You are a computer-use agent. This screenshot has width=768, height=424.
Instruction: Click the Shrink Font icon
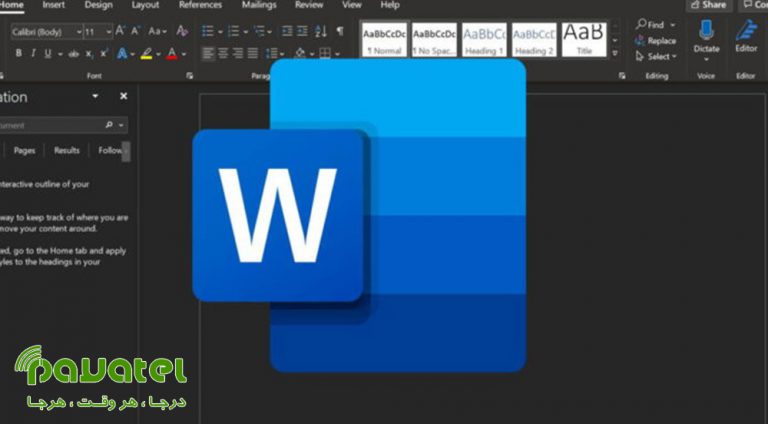click(136, 31)
